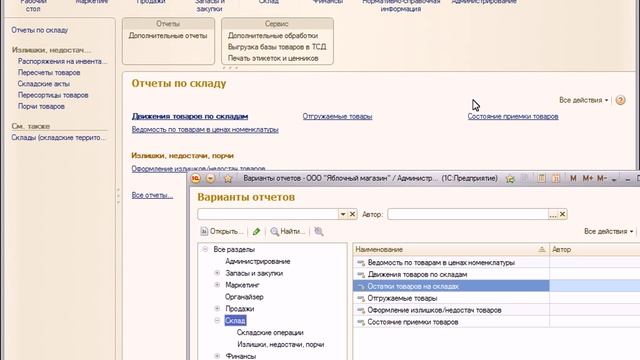The image size is (640, 360).
Task: Open Отгружаемые товары link on main page
Action: (x=337, y=116)
